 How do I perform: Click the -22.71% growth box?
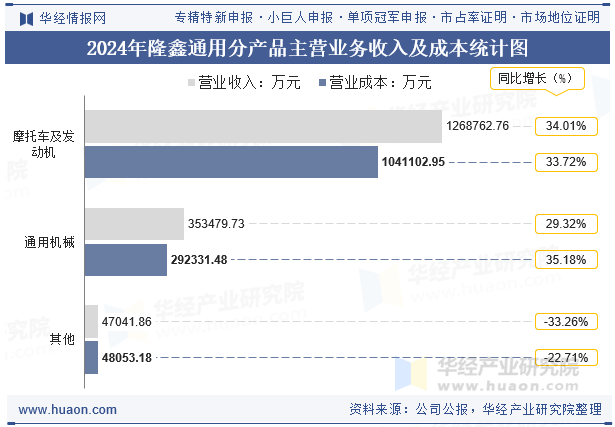pyautogui.click(x=566, y=358)
